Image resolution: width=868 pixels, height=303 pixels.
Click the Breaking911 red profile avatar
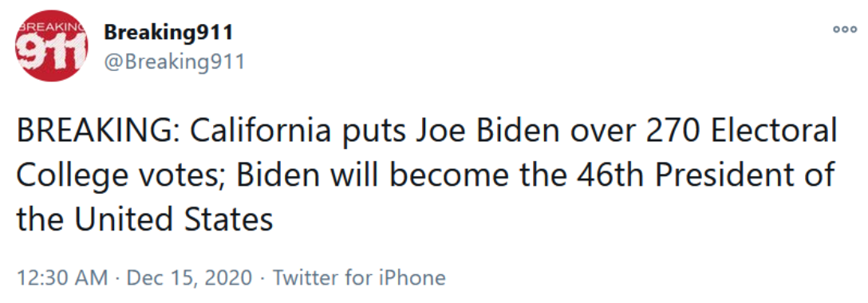tap(51, 45)
